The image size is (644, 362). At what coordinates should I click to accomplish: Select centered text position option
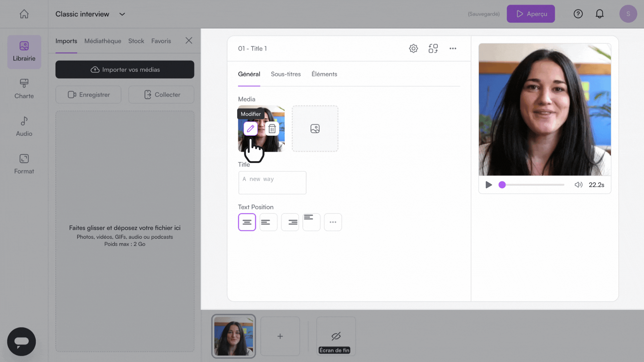coord(247,222)
